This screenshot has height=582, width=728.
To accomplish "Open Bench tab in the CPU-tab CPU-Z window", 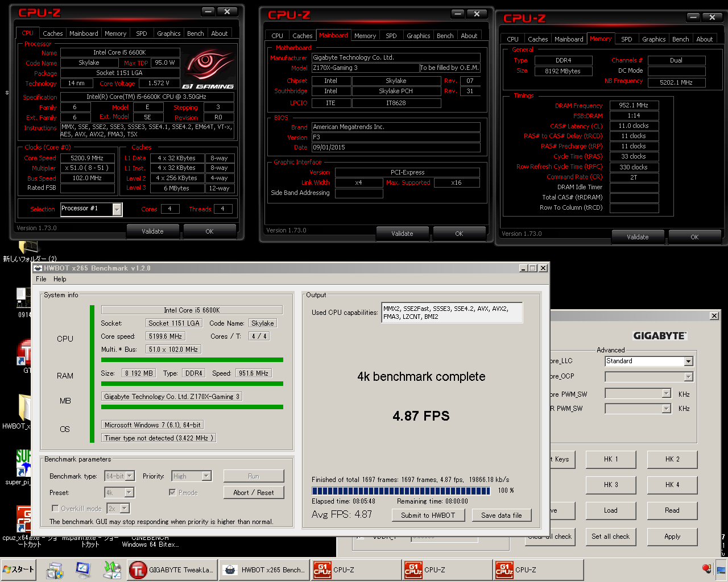I will coord(196,34).
